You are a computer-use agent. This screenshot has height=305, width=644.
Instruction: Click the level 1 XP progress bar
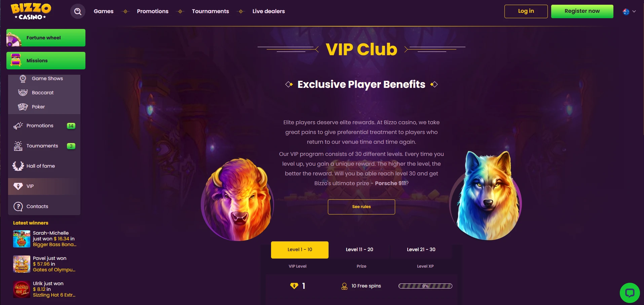point(425,286)
